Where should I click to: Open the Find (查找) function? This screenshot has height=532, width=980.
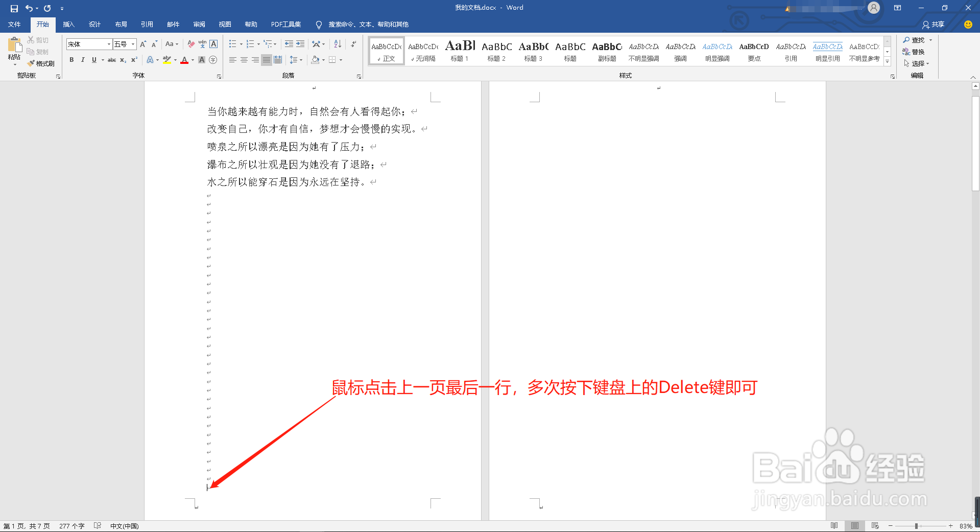pos(916,40)
